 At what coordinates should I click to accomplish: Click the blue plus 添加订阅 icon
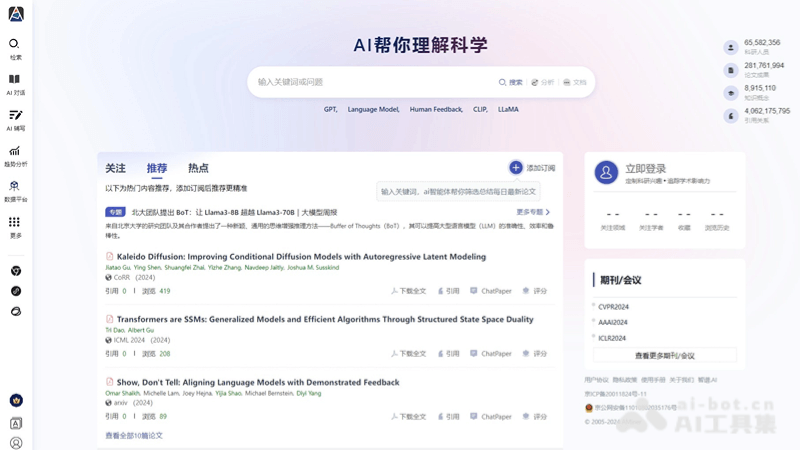click(x=516, y=168)
